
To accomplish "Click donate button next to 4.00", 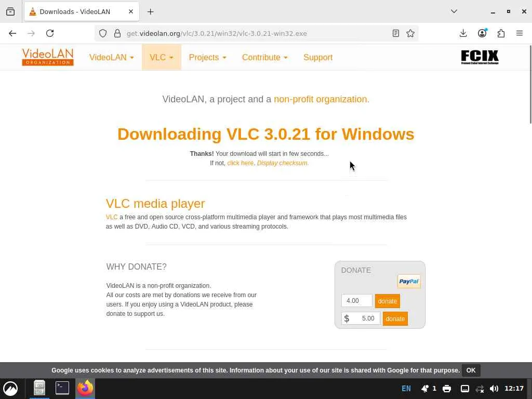I will coord(388,301).
